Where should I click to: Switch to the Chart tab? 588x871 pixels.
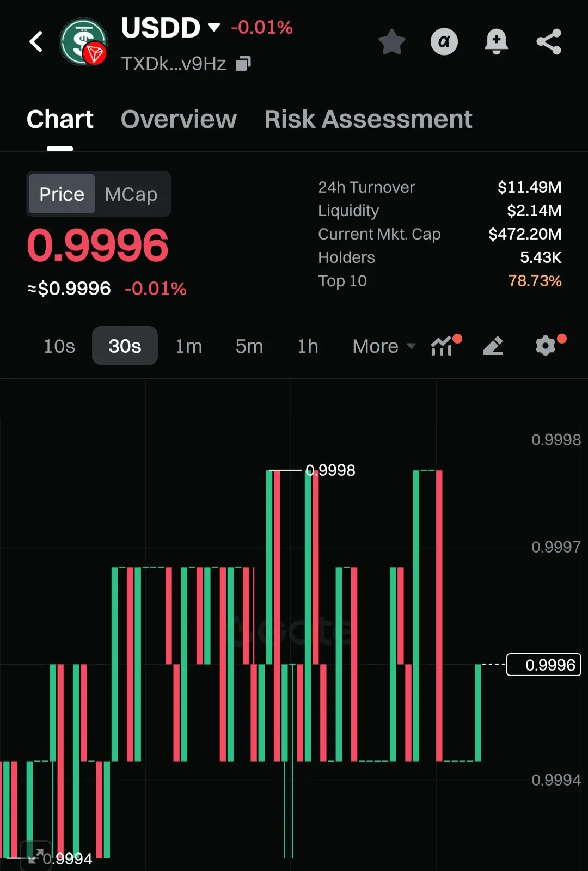point(60,119)
